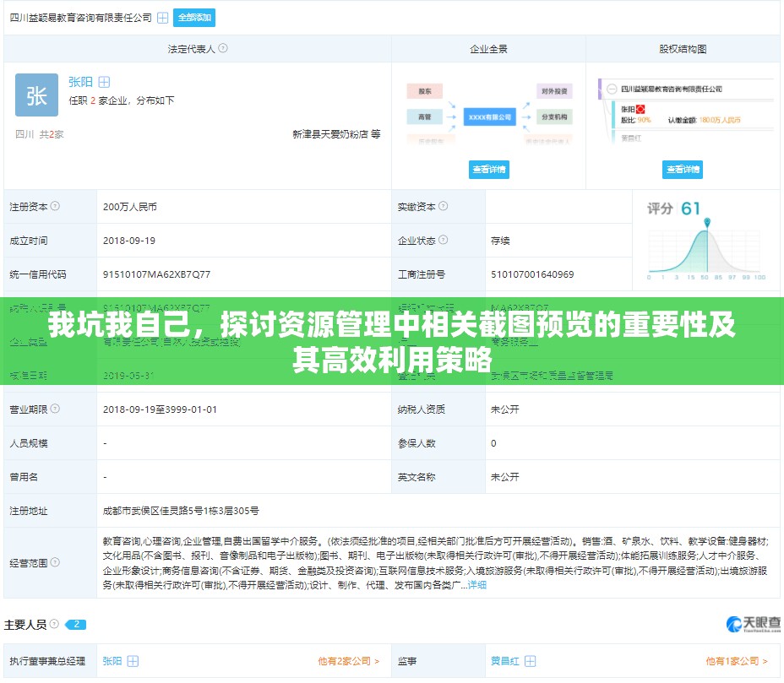This screenshot has width=784, height=683.
Task: Click the 全部添加 button
Action: coord(193,17)
